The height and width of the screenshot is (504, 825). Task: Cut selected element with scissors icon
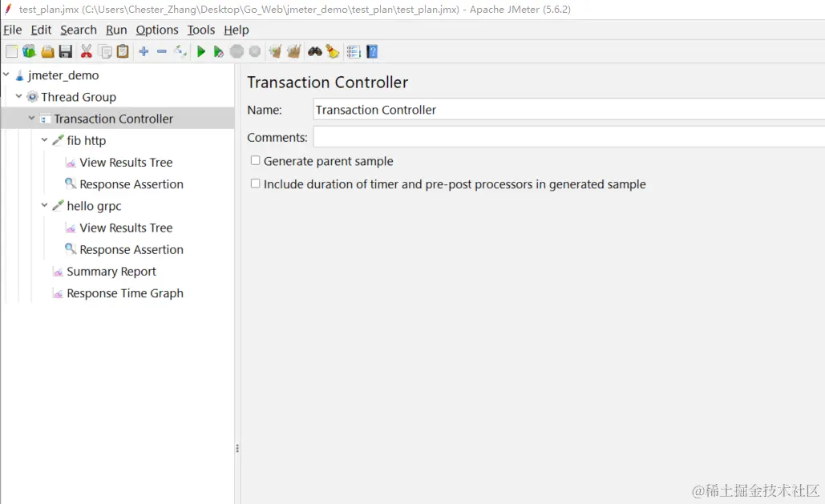pos(87,51)
